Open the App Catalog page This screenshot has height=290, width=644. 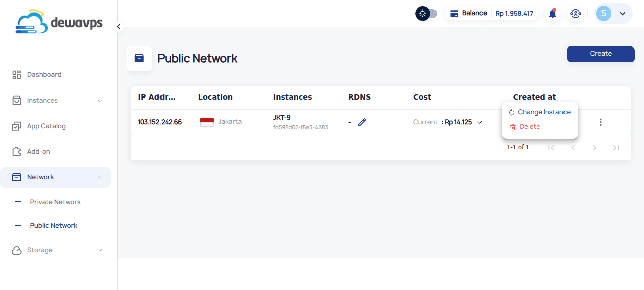click(46, 126)
